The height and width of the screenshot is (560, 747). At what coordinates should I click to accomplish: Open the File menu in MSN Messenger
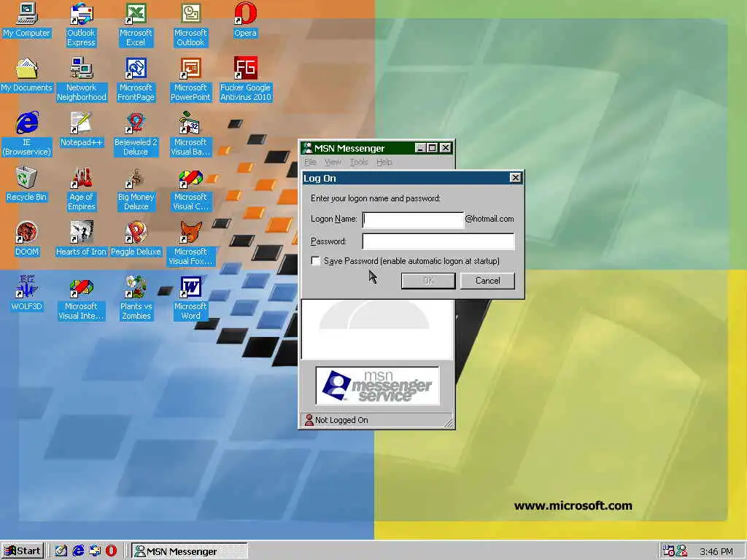pyautogui.click(x=310, y=162)
